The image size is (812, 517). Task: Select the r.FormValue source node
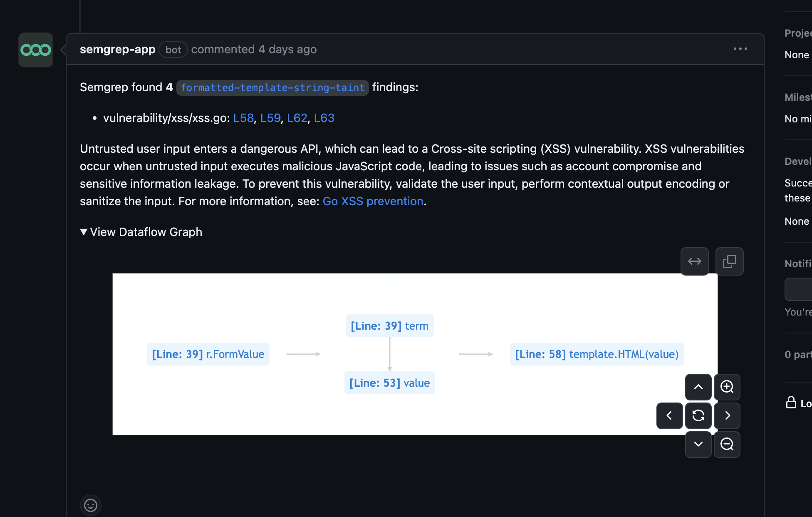pos(208,354)
